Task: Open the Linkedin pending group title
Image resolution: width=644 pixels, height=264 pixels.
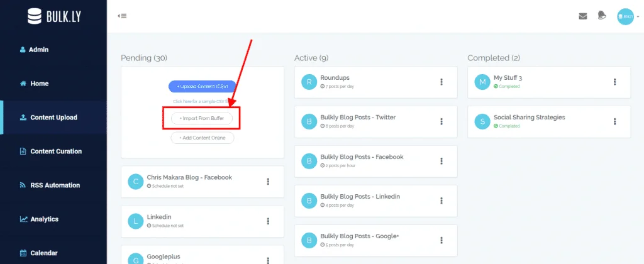Action: click(159, 217)
